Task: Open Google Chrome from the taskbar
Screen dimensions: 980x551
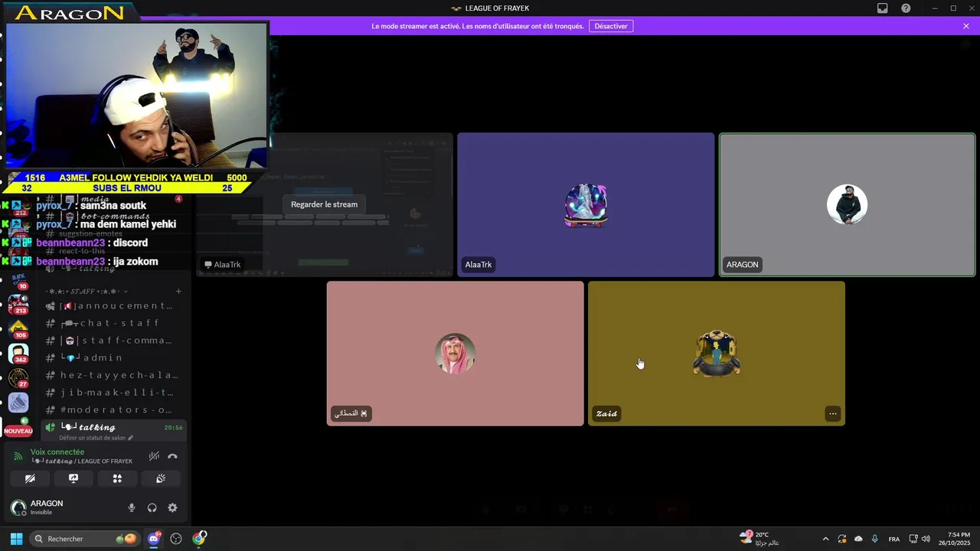Action: point(199,539)
